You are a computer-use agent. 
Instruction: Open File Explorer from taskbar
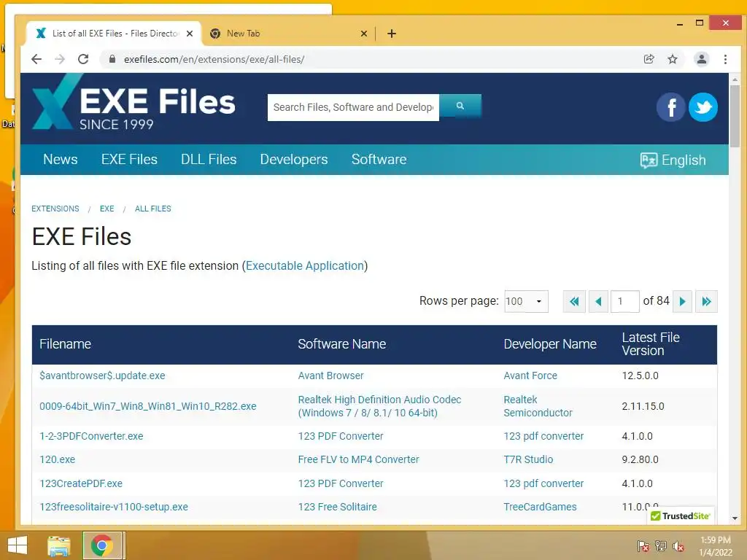click(58, 545)
